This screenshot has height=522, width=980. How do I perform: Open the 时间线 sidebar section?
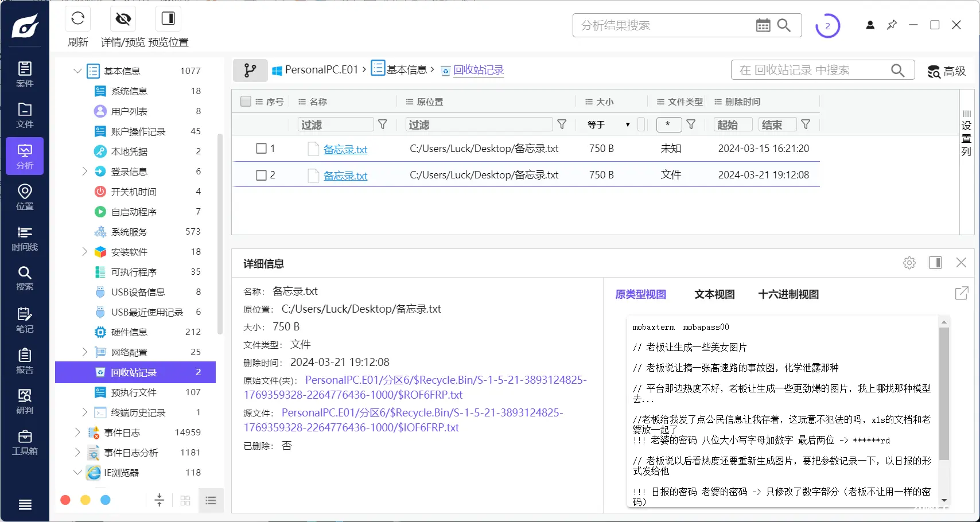[25, 238]
